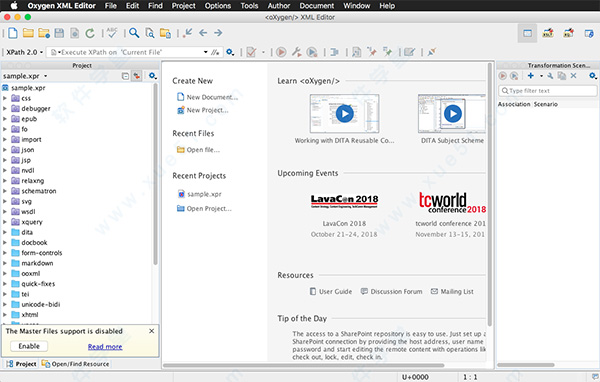600x382 pixels.
Task: Switch to the XQuery Debugger perspective
Action: pyautogui.click(x=569, y=33)
